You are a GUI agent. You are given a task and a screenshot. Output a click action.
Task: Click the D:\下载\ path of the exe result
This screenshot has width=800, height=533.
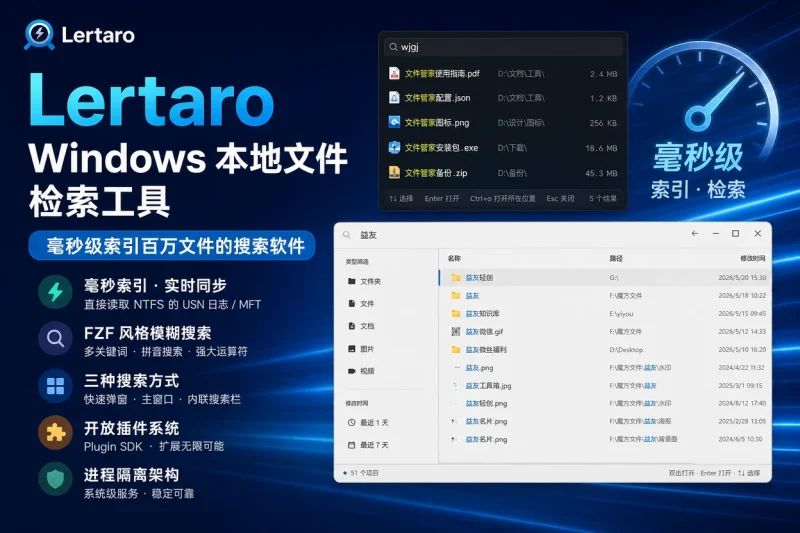[512, 148]
